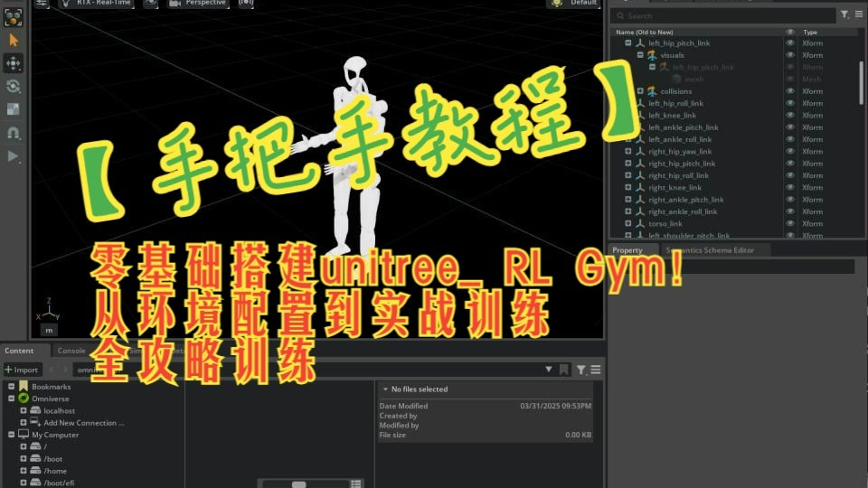Click the meters unit indicator in viewport

[x=49, y=331]
